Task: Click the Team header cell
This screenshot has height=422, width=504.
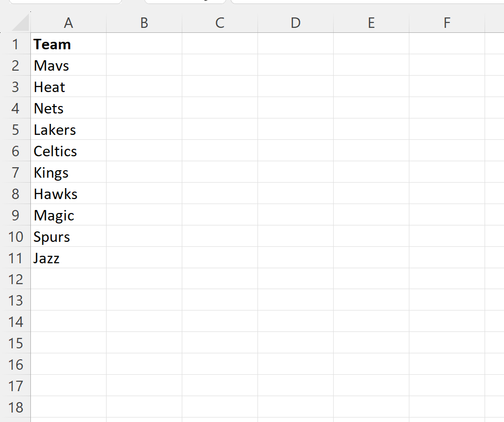Action: pos(68,44)
